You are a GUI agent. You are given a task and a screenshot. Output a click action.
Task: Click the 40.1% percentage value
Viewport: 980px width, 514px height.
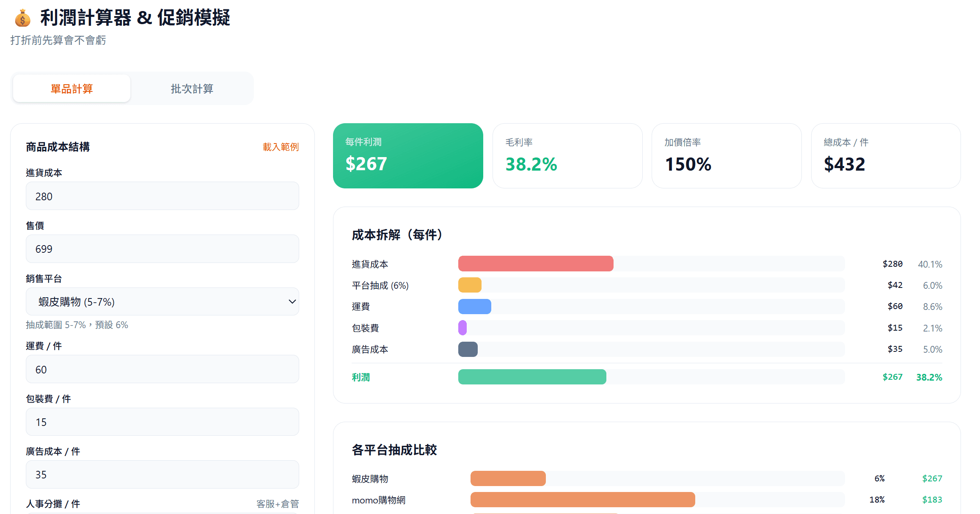pyautogui.click(x=930, y=264)
